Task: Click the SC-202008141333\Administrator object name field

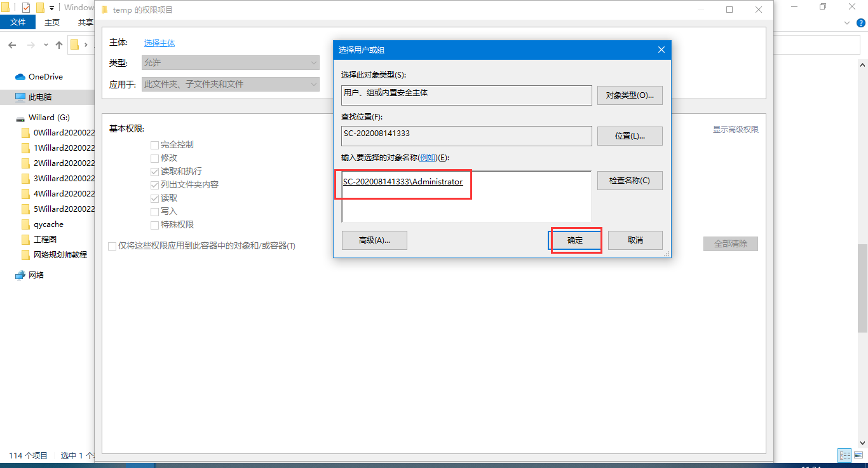Action: pyautogui.click(x=403, y=182)
